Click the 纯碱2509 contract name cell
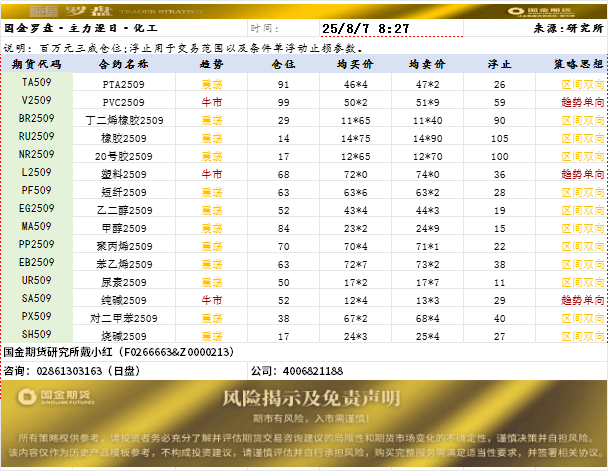 pos(124,300)
